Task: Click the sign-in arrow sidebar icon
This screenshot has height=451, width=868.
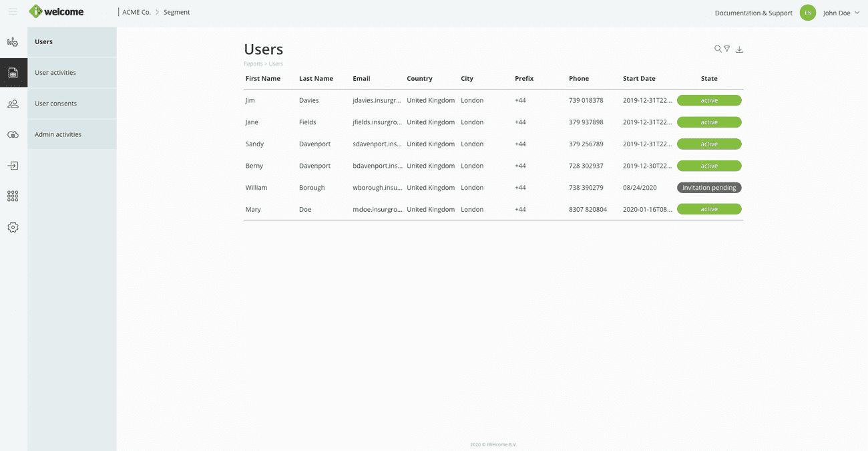Action: pos(13,166)
